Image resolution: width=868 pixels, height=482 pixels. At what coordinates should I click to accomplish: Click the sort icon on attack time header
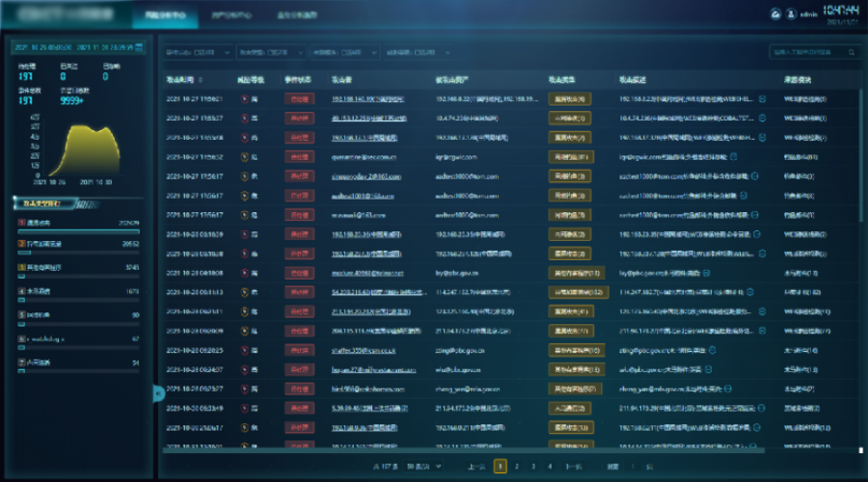click(202, 78)
